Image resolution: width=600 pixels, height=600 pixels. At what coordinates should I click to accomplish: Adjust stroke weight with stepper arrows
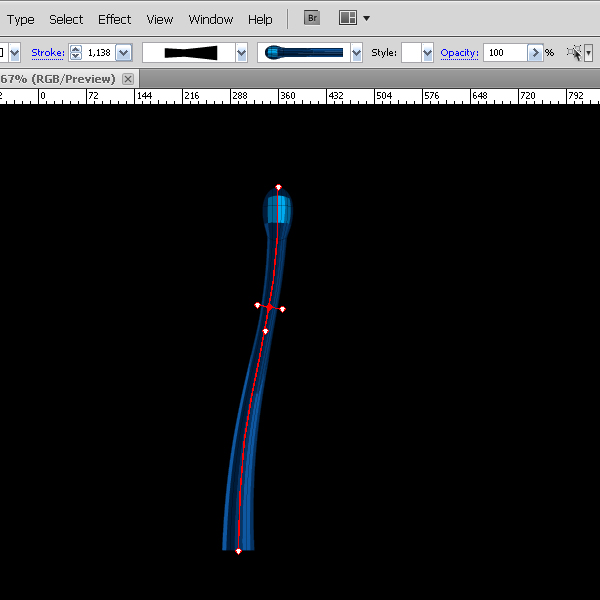(76, 53)
